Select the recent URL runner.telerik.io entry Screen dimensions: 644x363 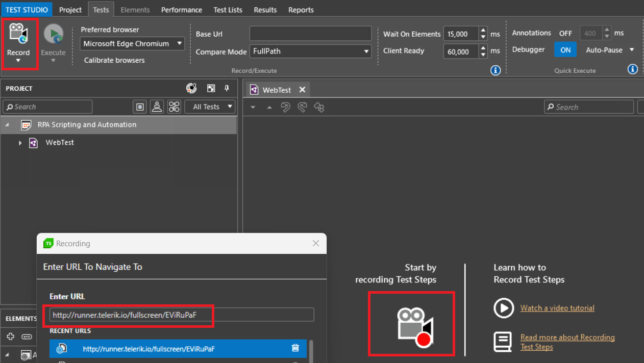click(178, 349)
